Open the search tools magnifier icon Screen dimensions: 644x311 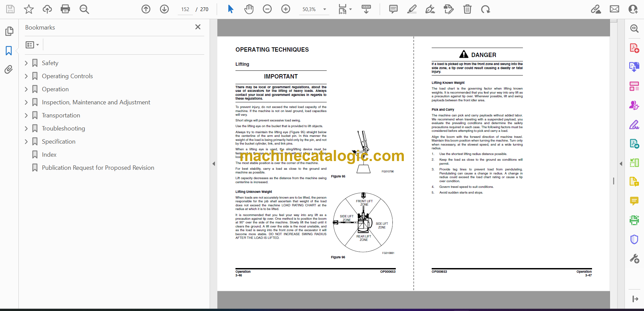pyautogui.click(x=634, y=29)
